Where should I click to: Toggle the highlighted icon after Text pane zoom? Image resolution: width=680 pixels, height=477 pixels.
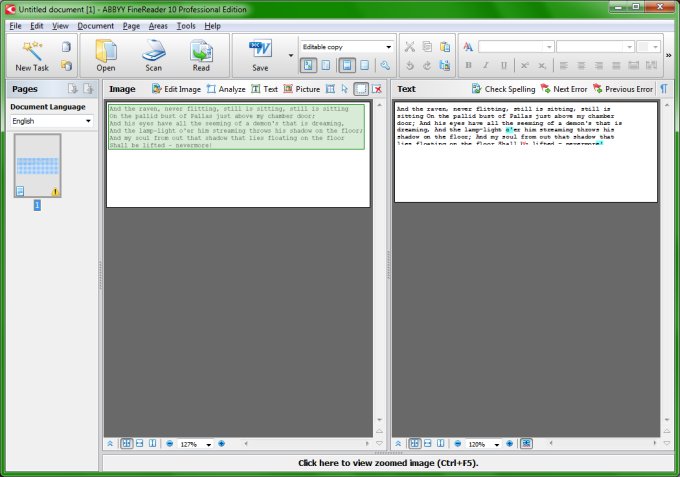tap(526, 444)
